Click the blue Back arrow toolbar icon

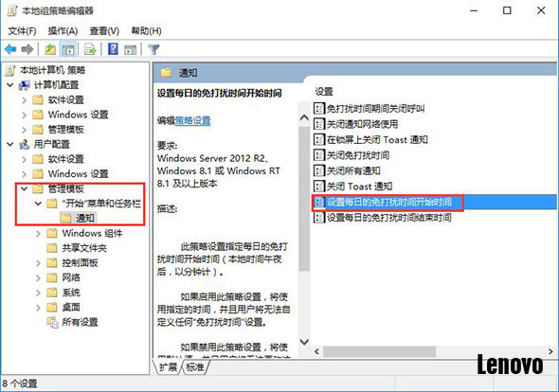10,49
